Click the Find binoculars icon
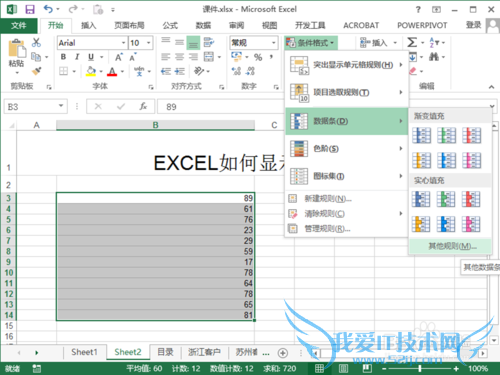The image size is (500, 375). [434, 57]
